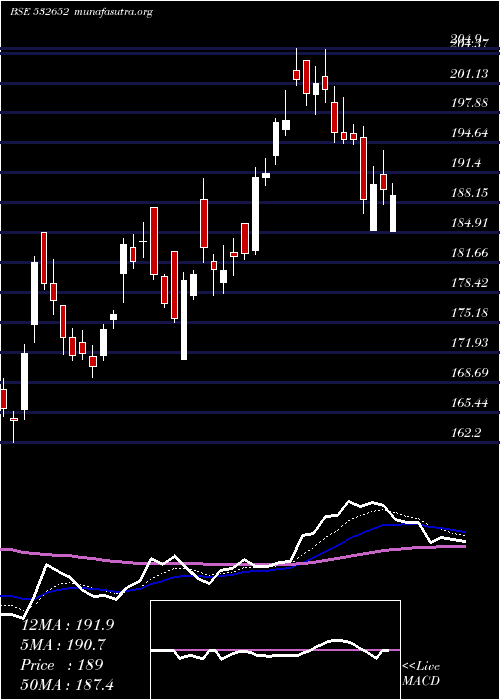This screenshot has height=700, width=500.
Task: Click the '5MA : 190.7' readout
Action: coord(64,645)
